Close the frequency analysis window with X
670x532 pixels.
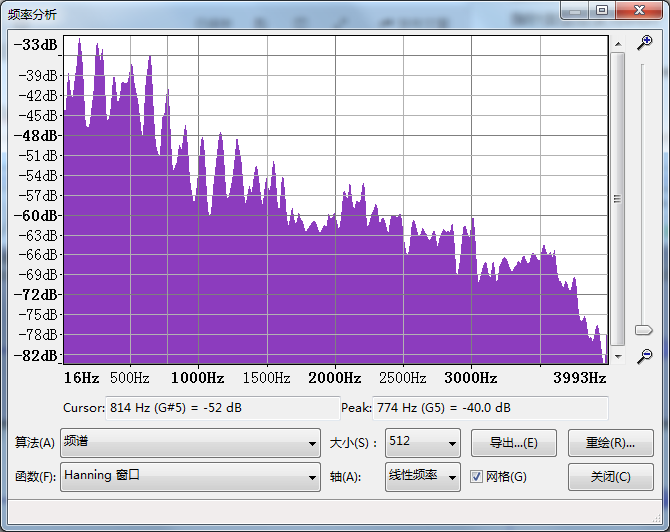point(639,10)
